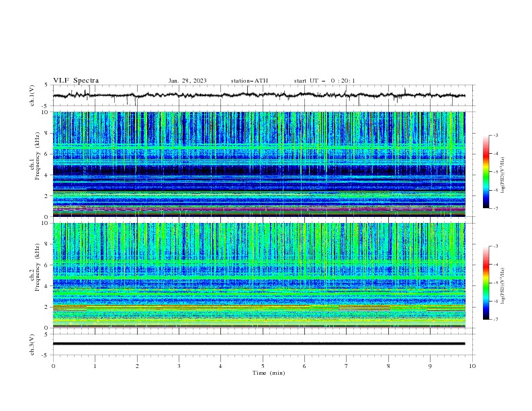Click the 'ch.3(V)' axis label

32,345
